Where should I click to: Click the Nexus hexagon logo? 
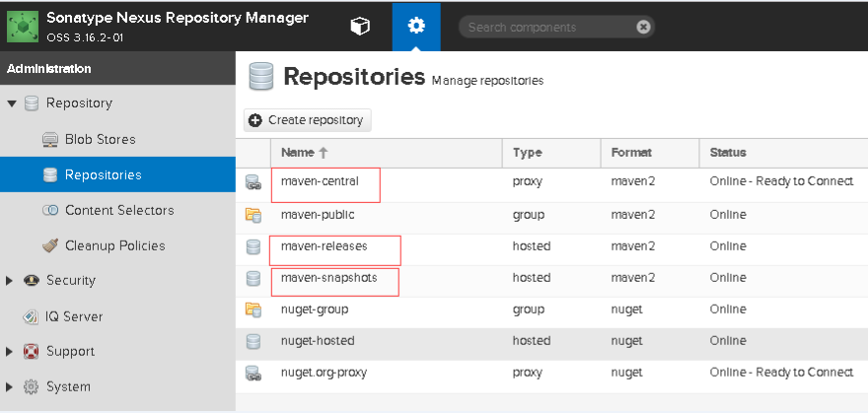23,26
